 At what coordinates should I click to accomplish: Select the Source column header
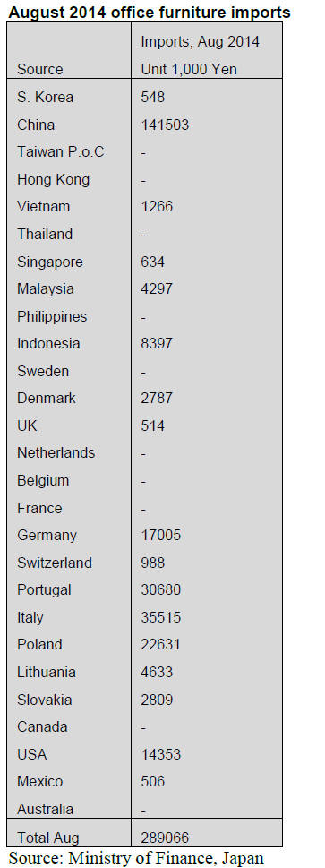point(40,69)
